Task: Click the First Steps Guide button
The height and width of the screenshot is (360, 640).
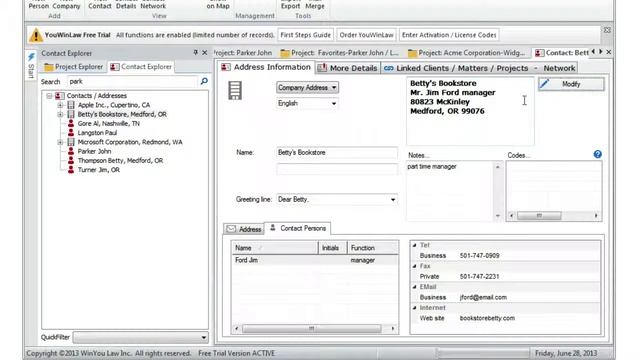Action: tap(306, 35)
